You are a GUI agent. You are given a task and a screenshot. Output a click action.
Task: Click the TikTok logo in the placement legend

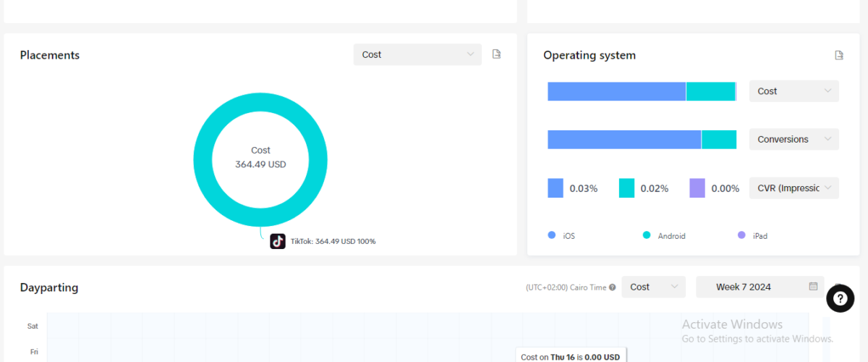[278, 241]
